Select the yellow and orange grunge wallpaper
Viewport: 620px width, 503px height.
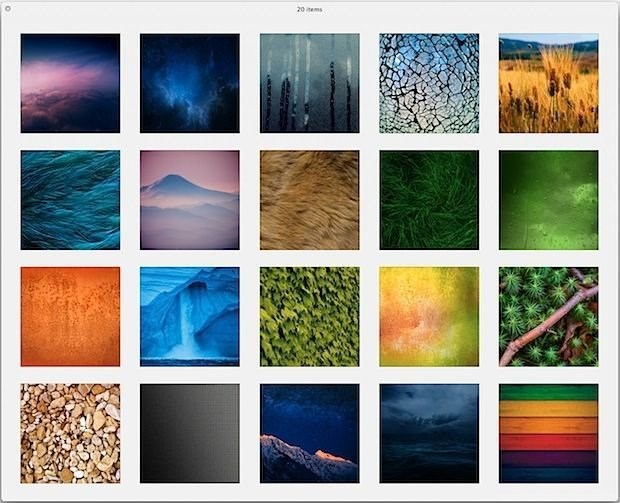pos(429,316)
